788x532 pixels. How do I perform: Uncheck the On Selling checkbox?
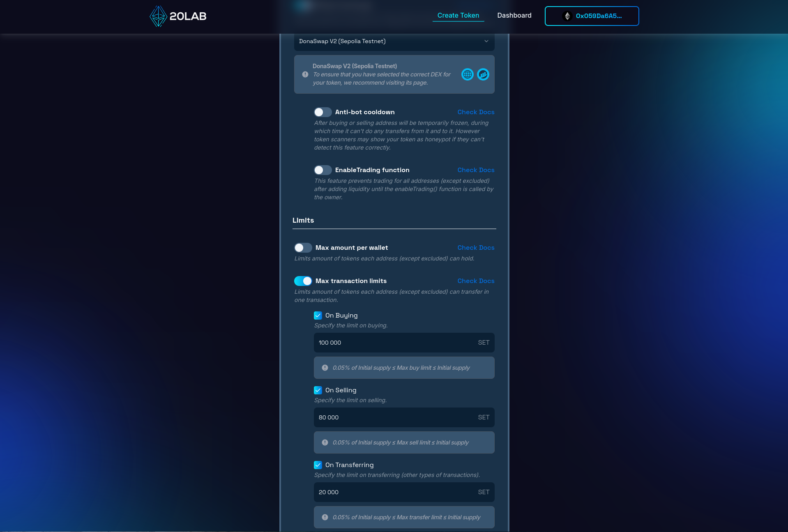[318, 390]
